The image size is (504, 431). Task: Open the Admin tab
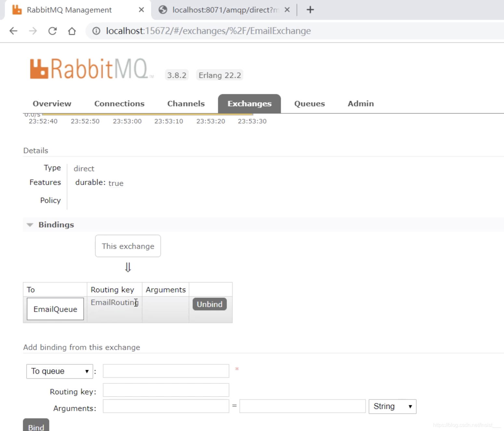(361, 104)
